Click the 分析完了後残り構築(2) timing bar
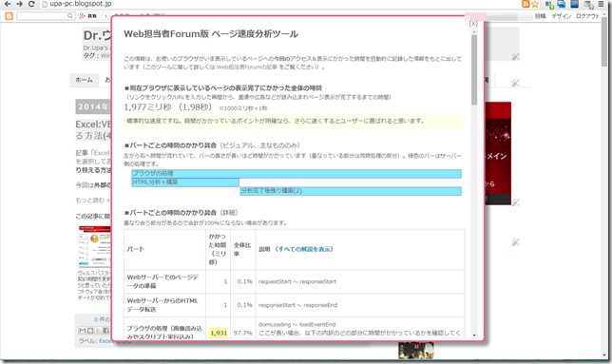 point(351,191)
